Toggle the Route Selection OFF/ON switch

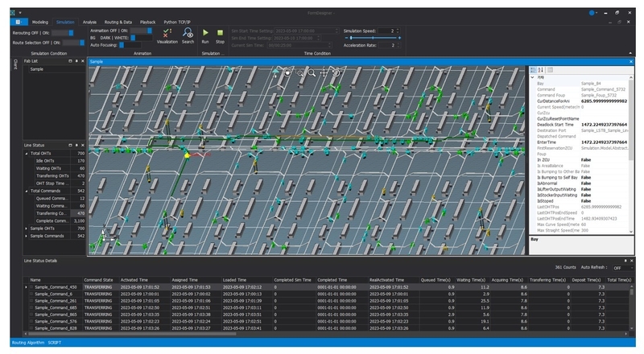coord(73,43)
